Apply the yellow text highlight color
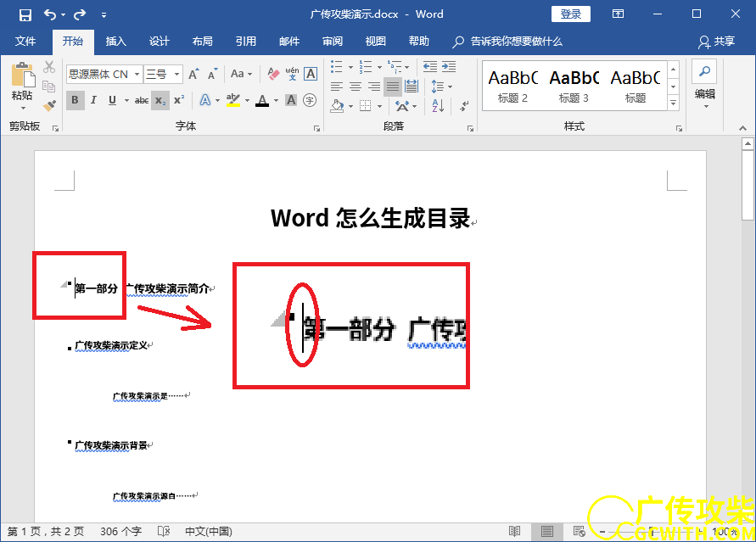 click(233, 100)
